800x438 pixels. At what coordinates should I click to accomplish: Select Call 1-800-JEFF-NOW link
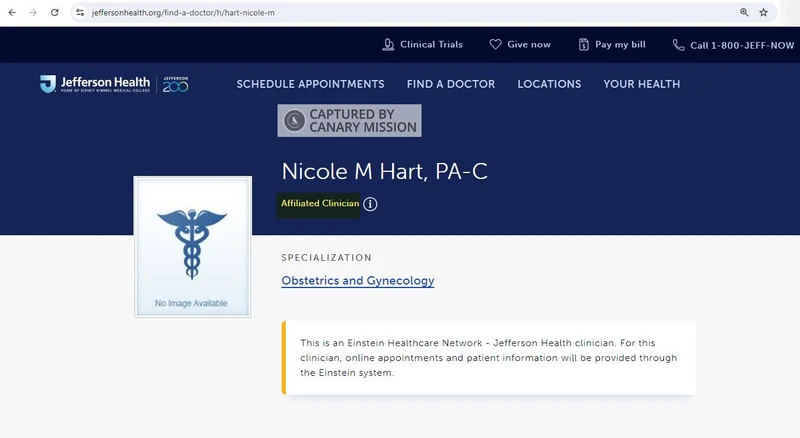742,45
